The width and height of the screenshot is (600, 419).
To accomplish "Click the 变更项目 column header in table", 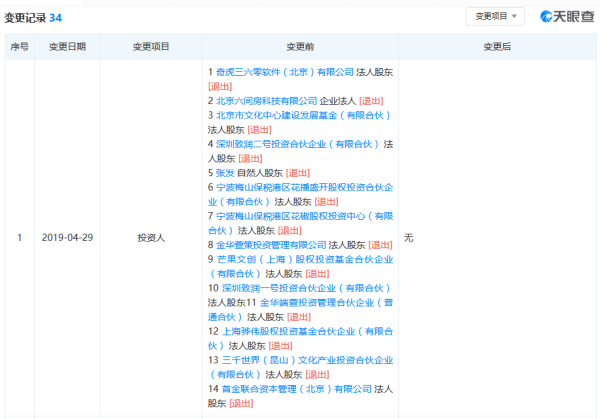I will [151, 47].
